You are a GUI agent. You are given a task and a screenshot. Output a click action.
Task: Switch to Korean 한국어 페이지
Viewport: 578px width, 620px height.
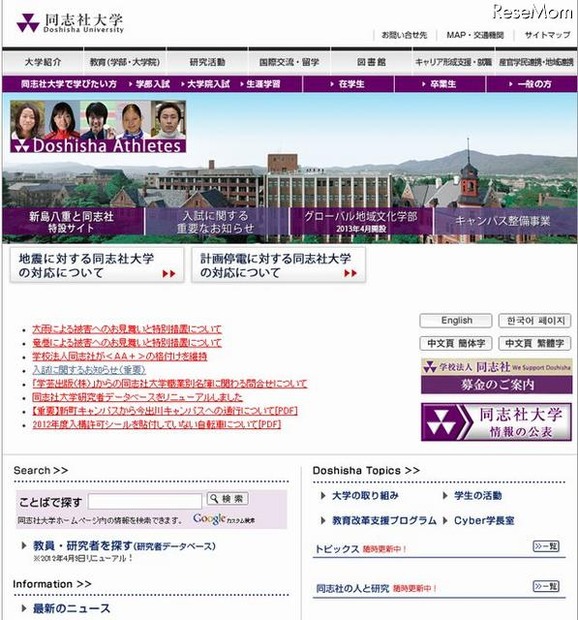click(535, 321)
